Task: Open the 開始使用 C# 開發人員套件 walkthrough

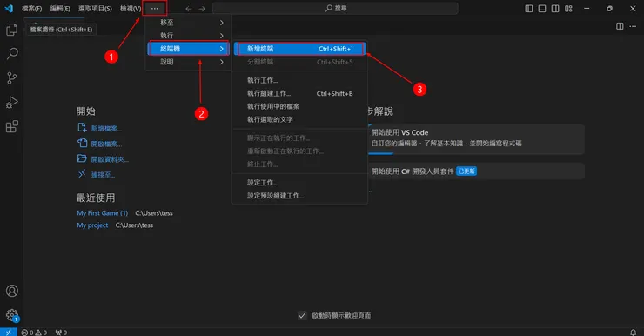Action: pyautogui.click(x=476, y=171)
